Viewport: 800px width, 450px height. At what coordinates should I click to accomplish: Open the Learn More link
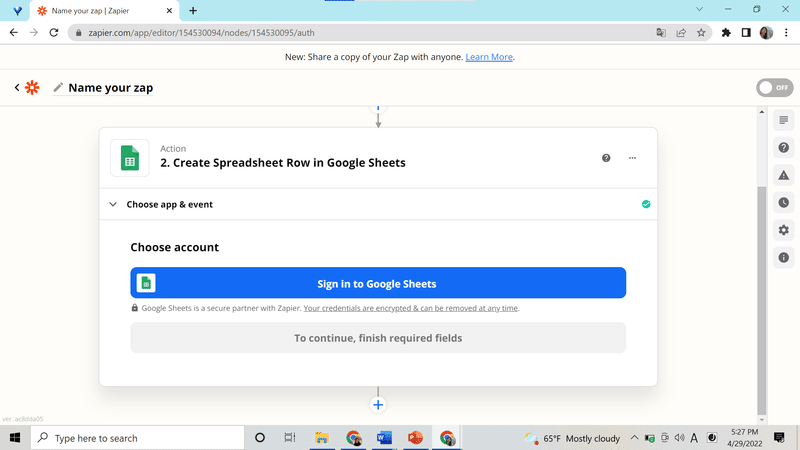point(489,57)
